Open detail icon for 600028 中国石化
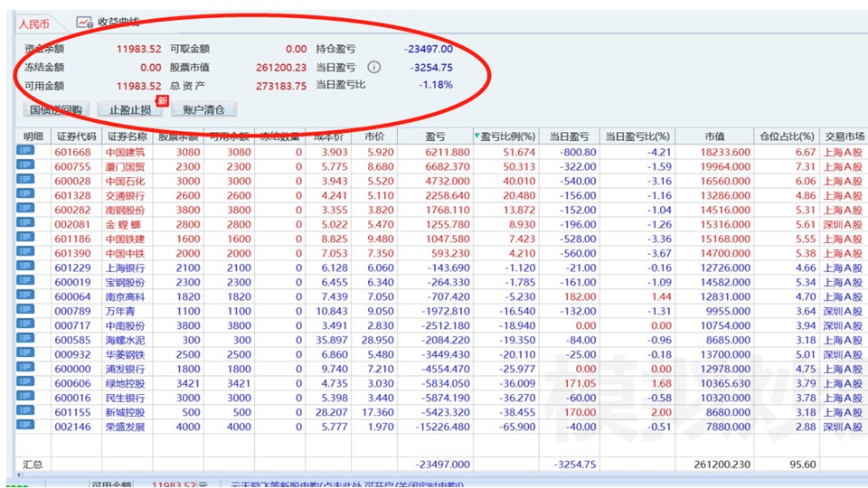This screenshot has height=488, width=868. (25, 179)
